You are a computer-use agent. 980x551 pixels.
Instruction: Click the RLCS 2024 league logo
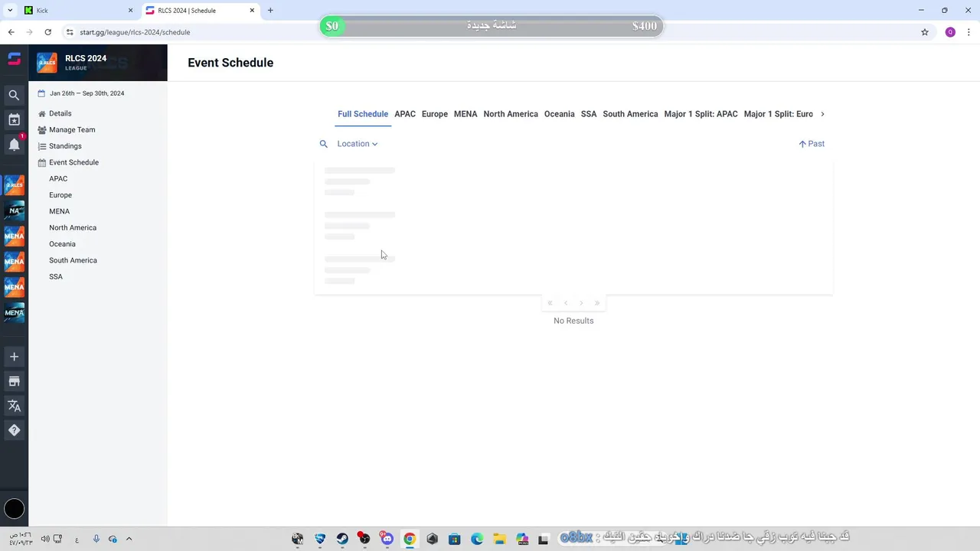click(x=47, y=63)
